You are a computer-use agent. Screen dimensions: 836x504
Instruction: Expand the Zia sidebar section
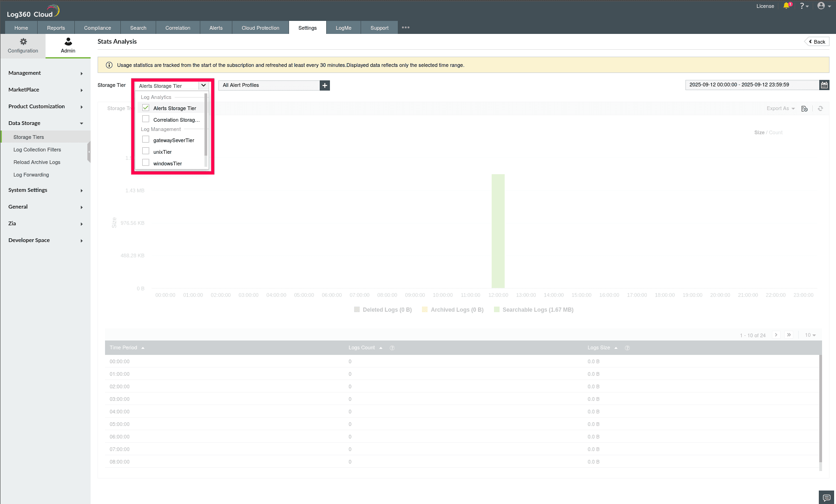[46, 224]
